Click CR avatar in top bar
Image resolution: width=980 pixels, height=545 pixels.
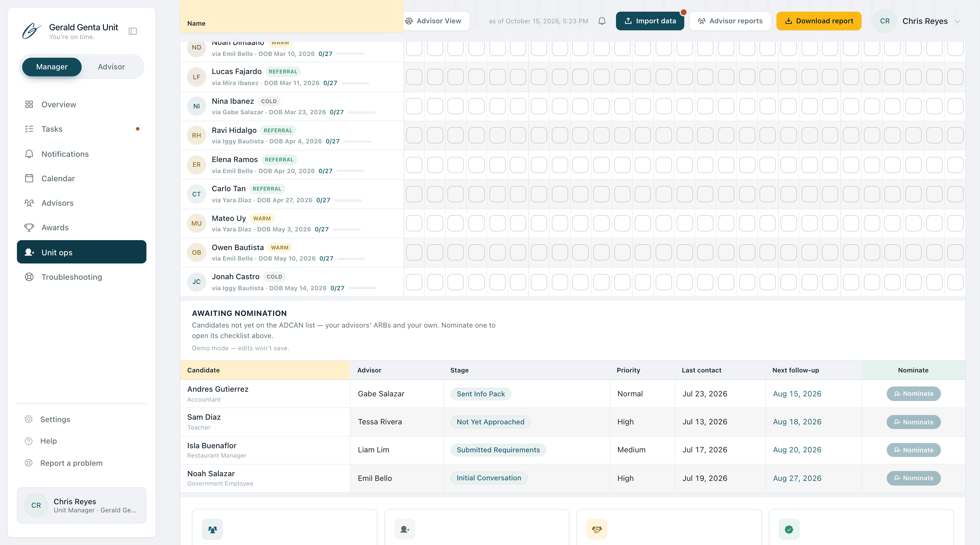coord(885,21)
